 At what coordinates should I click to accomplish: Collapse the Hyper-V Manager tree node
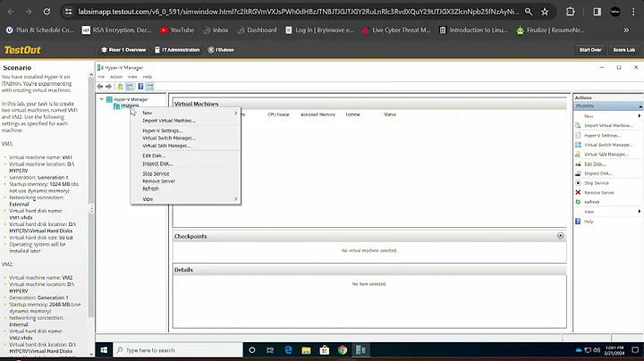(101, 99)
